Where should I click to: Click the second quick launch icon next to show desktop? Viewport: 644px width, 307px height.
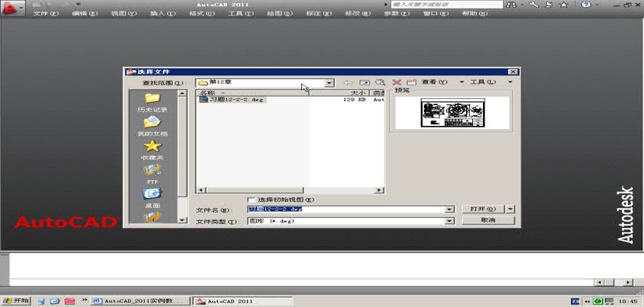[x=54, y=302]
